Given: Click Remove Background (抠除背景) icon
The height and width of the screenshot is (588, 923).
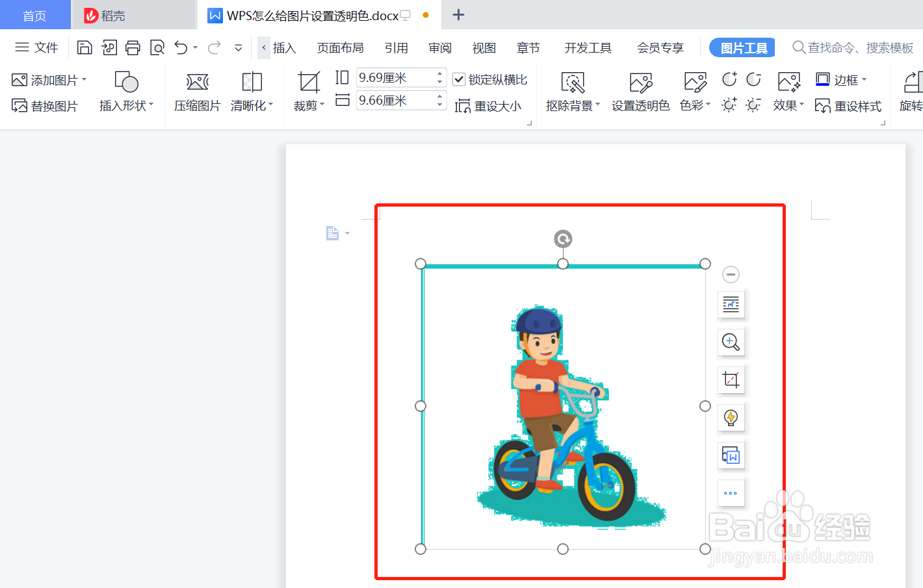Looking at the screenshot, I should click(x=573, y=83).
